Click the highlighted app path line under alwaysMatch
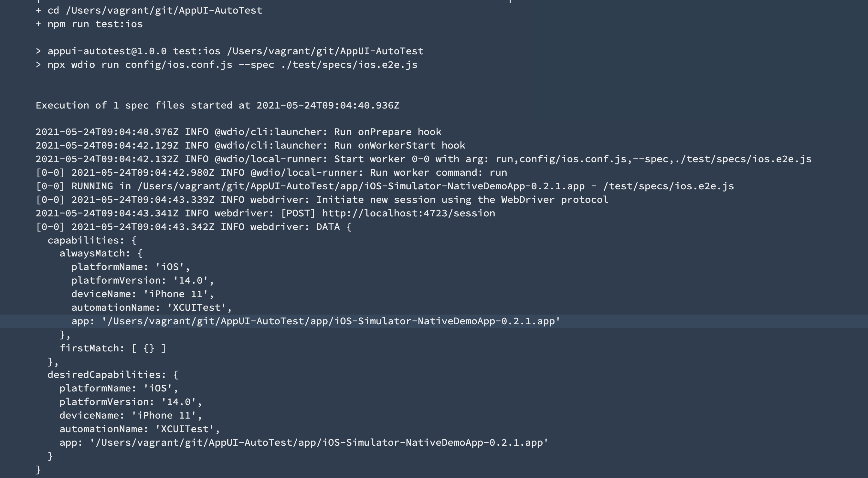Screen dimensions: 868x478 (x=315, y=321)
